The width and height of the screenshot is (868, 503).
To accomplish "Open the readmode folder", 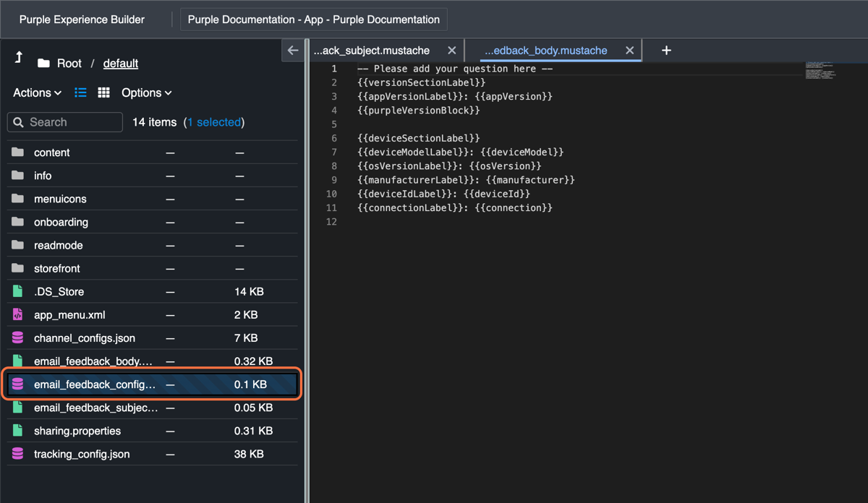I will click(x=58, y=245).
